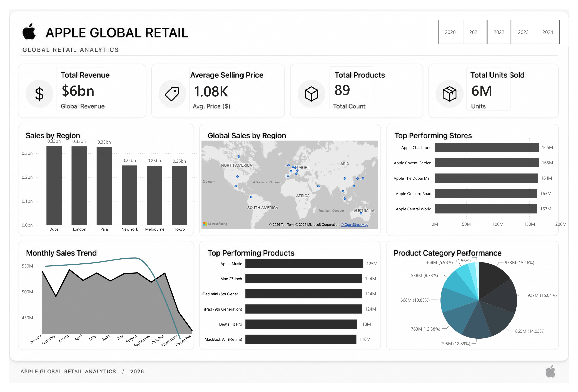This screenshot has width=578, height=392.
Task: Click the Apple logo beside the title
Action: (29, 32)
